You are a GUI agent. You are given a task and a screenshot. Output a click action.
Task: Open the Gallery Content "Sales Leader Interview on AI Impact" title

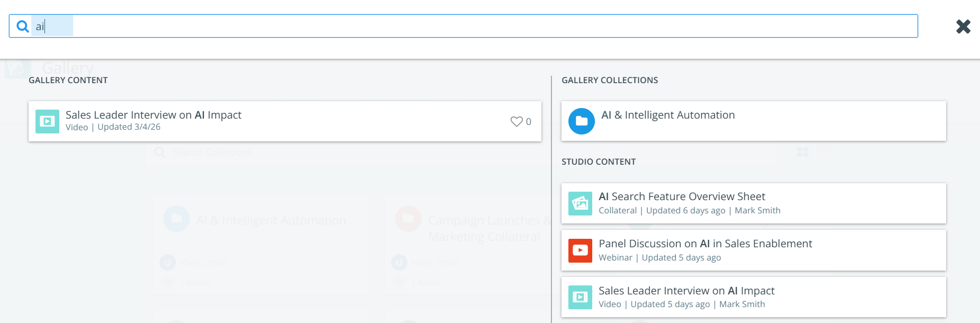coord(153,115)
